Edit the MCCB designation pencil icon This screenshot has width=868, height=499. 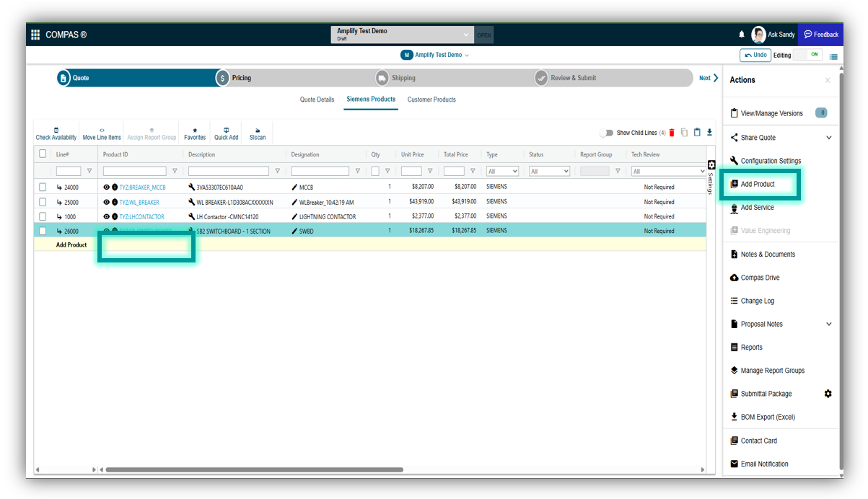pyautogui.click(x=294, y=187)
